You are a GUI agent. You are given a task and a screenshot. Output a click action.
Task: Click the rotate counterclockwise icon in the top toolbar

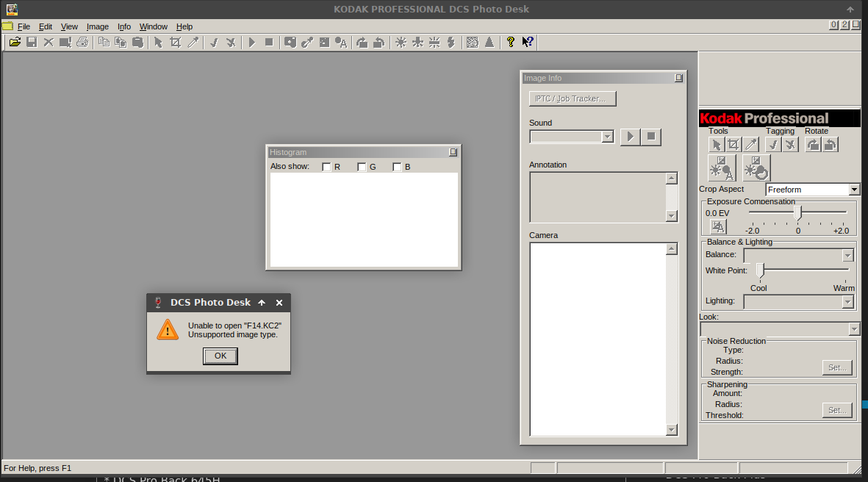pyautogui.click(x=379, y=42)
